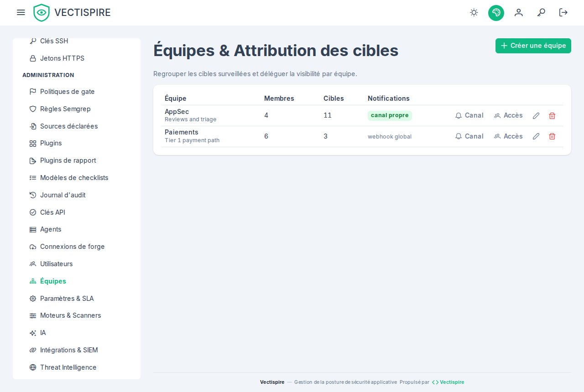Click the 'canal propre' badge
Screen dimensions: 584x392
(x=390, y=115)
